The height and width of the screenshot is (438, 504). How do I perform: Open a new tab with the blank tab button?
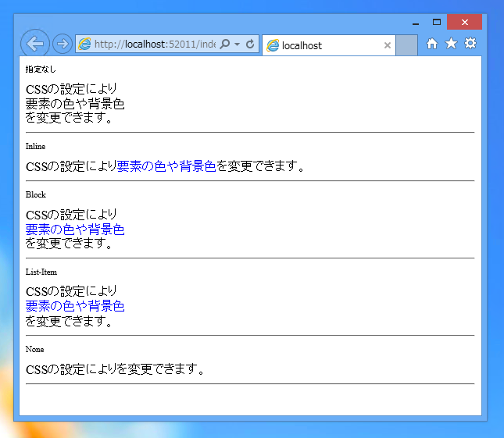pos(406,45)
